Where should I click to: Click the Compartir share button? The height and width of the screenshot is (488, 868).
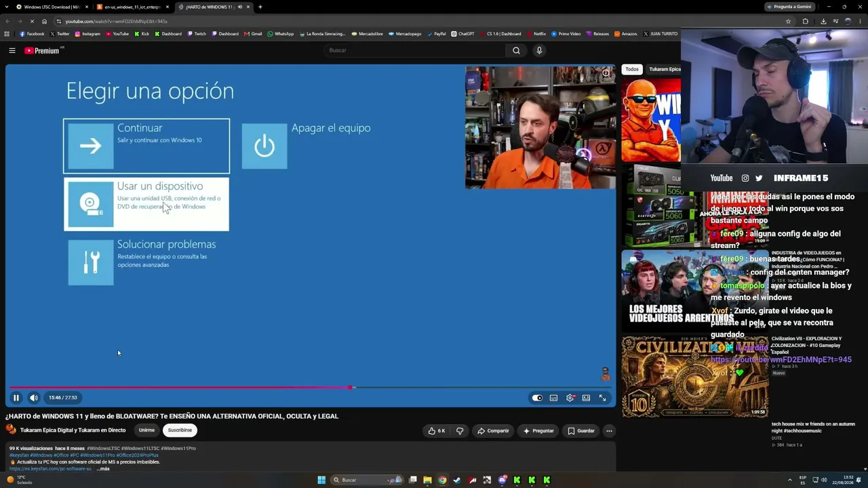tap(493, 430)
